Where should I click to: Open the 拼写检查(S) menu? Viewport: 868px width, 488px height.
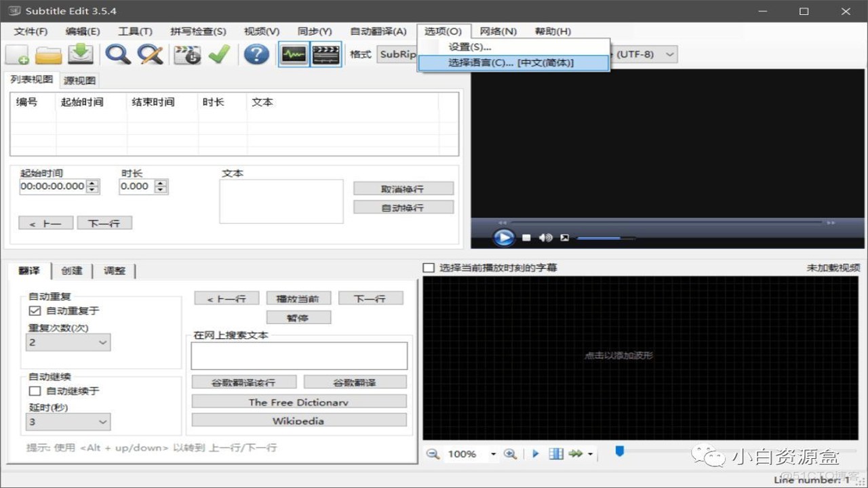pos(198,31)
